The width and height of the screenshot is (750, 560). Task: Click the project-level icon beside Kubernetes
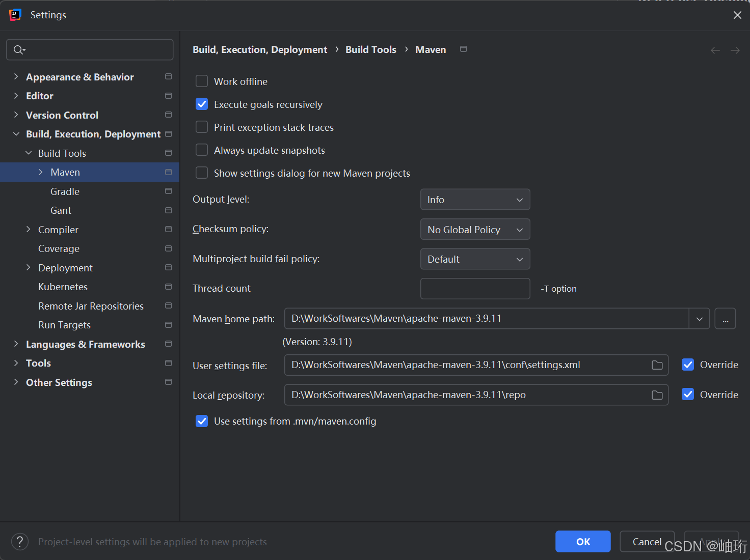pyautogui.click(x=168, y=287)
